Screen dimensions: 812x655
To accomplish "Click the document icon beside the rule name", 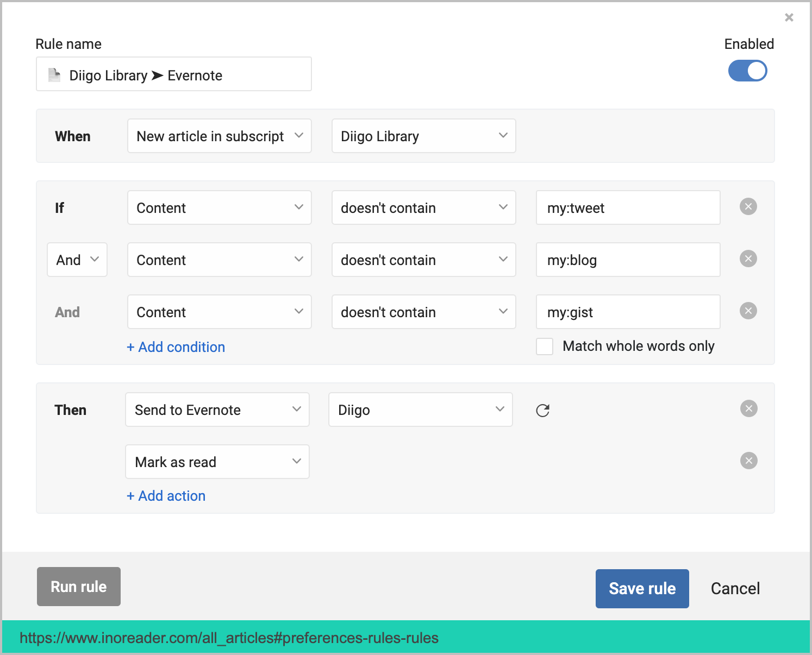I will pos(54,74).
